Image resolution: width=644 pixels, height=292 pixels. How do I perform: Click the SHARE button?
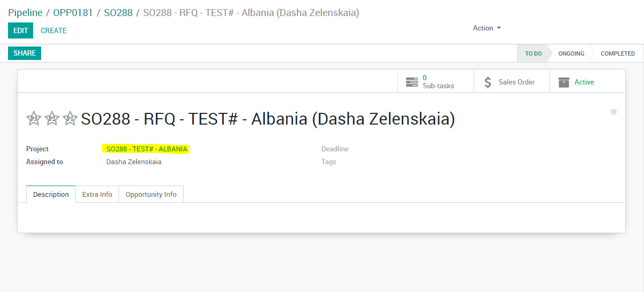[x=25, y=53]
